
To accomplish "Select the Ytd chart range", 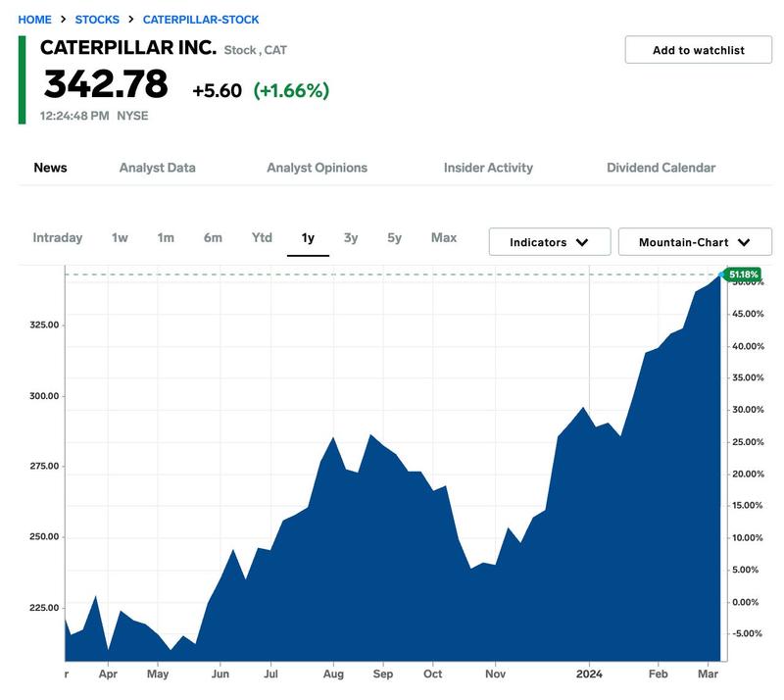I will tap(262, 237).
